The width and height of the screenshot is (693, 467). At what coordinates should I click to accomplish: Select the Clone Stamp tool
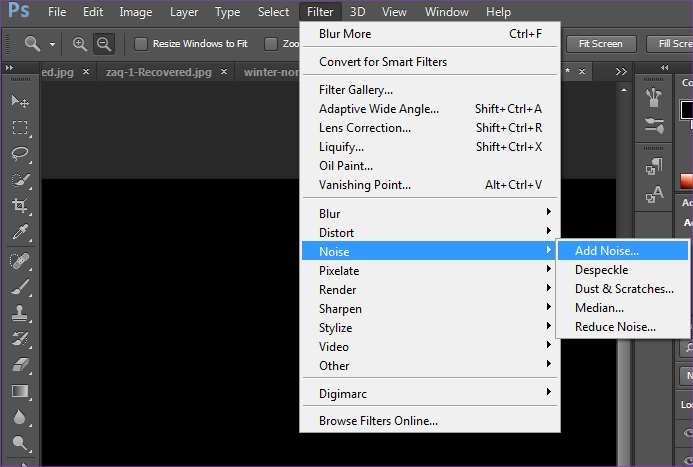[20, 313]
